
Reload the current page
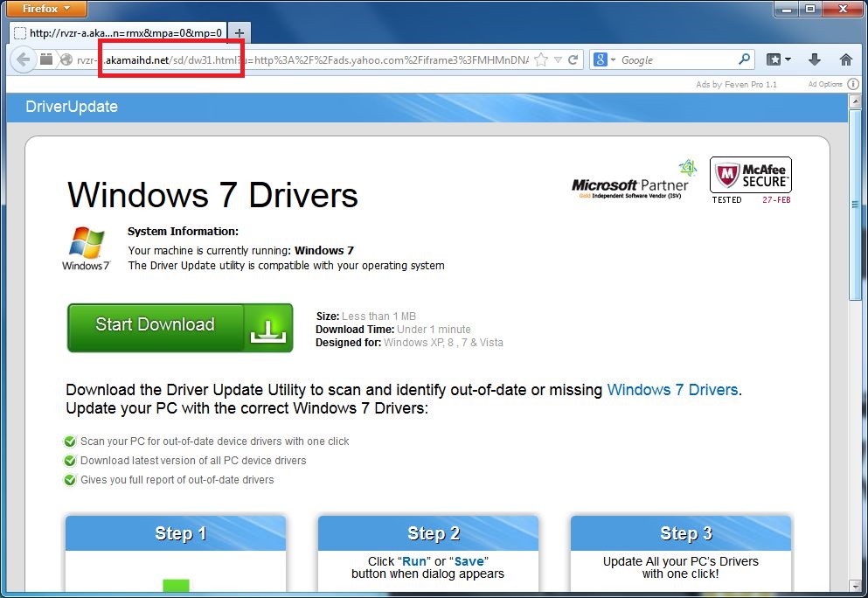[573, 59]
